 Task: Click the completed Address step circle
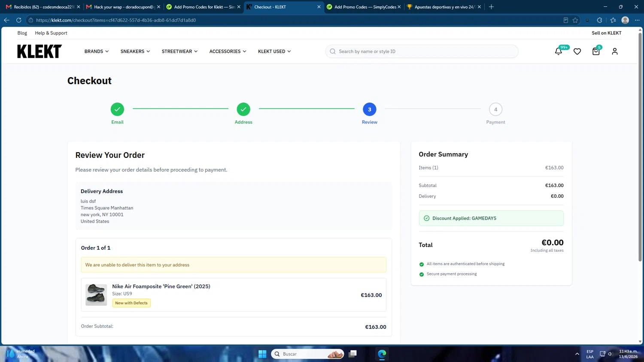pyautogui.click(x=243, y=109)
